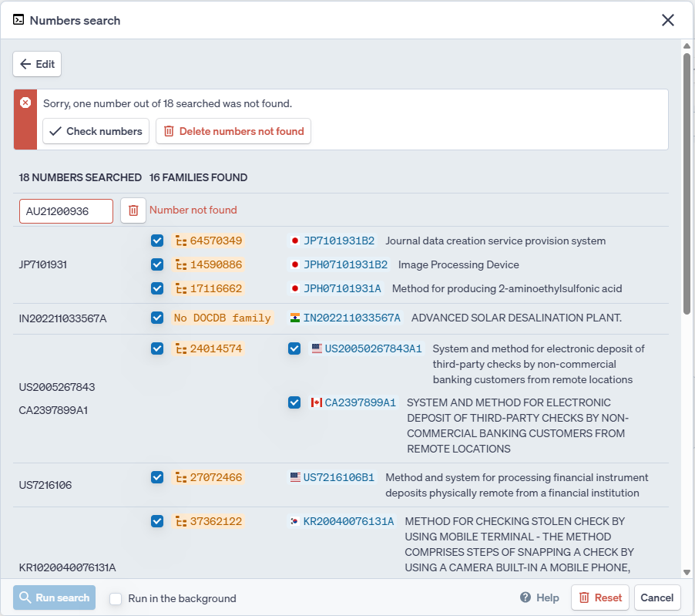The height and width of the screenshot is (616, 695).
Task: Enable Run in the background checkbox
Action: [x=116, y=598]
